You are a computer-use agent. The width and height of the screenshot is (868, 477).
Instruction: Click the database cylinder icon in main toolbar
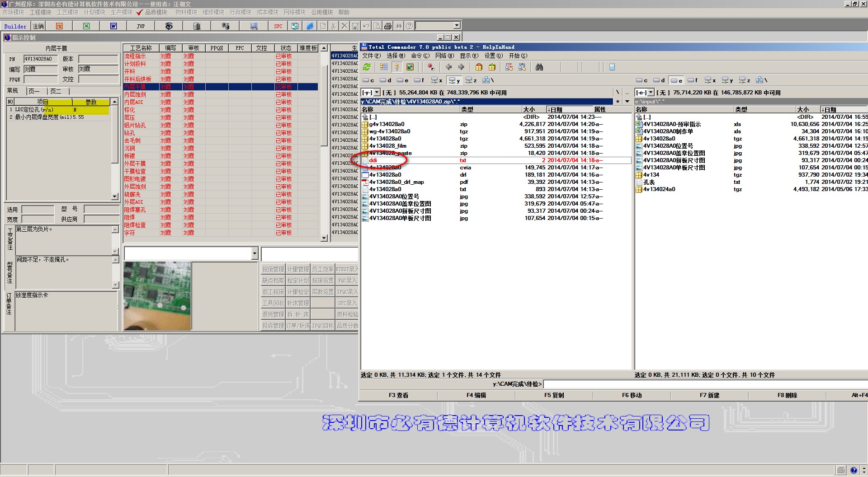click(197, 26)
